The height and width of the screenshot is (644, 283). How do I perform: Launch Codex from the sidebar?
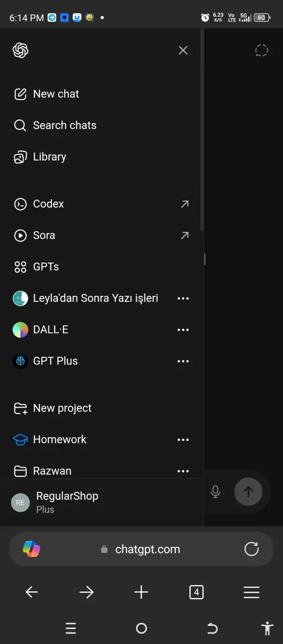pos(101,204)
